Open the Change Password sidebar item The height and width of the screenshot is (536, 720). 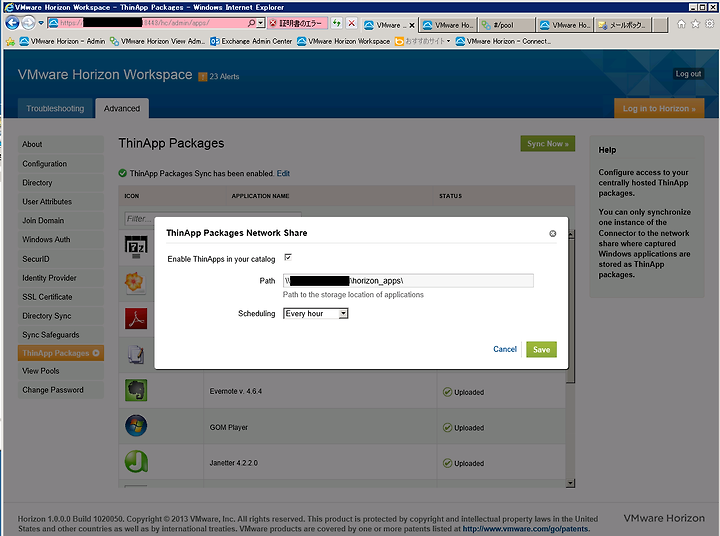61,389
